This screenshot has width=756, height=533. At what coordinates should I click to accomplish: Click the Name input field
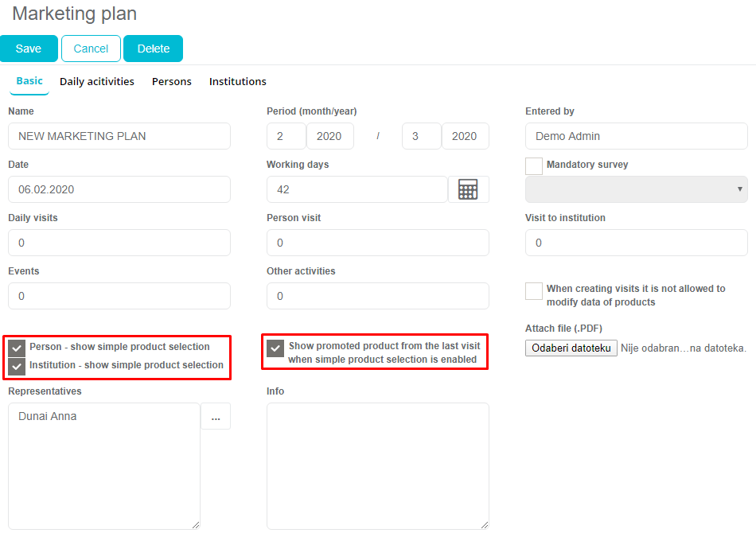coord(119,136)
